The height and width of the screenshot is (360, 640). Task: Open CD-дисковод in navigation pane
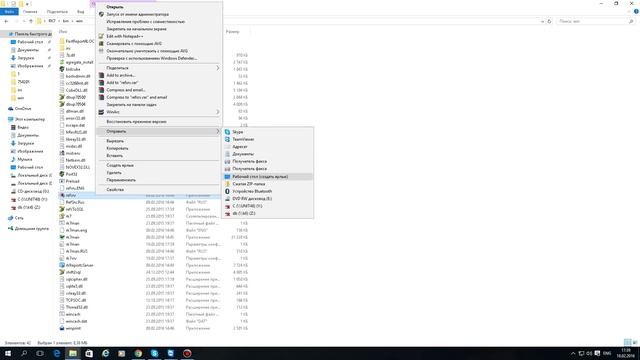pos(33,191)
